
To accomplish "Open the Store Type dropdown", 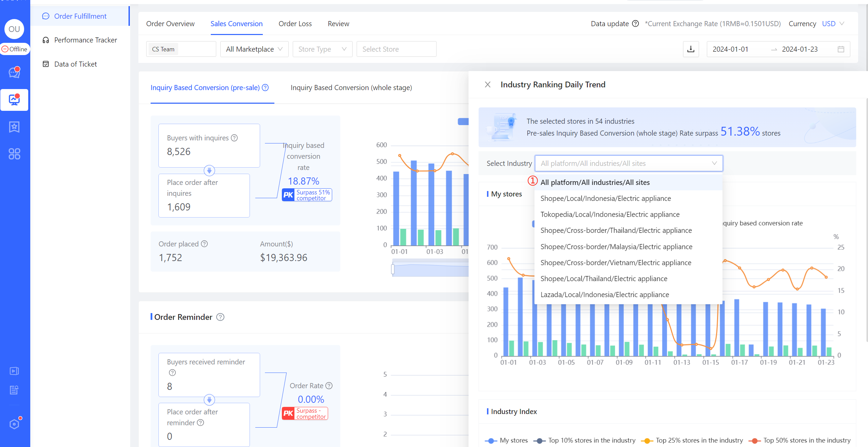I will [x=322, y=49].
